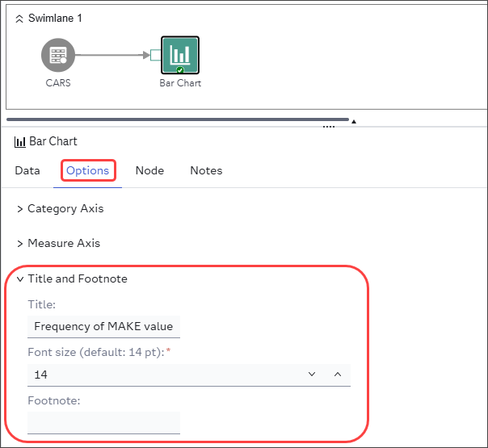Viewport: 488px width, 448px height.
Task: Click the green checkmark status on Bar Chart node
Action: tap(180, 70)
